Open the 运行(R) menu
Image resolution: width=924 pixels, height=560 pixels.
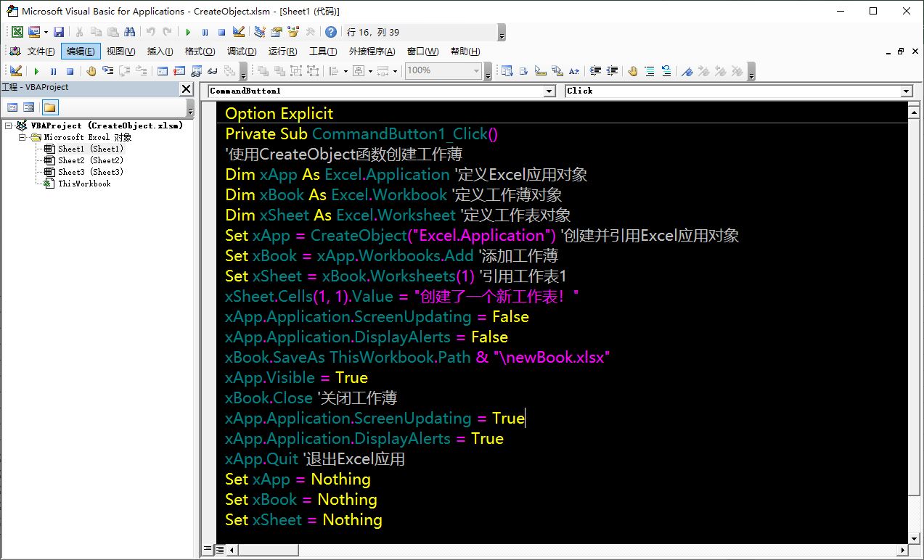point(283,51)
